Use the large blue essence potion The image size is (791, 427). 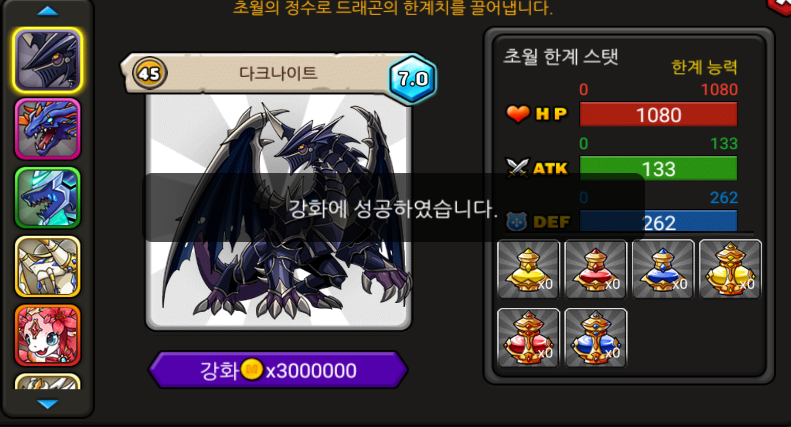point(596,338)
